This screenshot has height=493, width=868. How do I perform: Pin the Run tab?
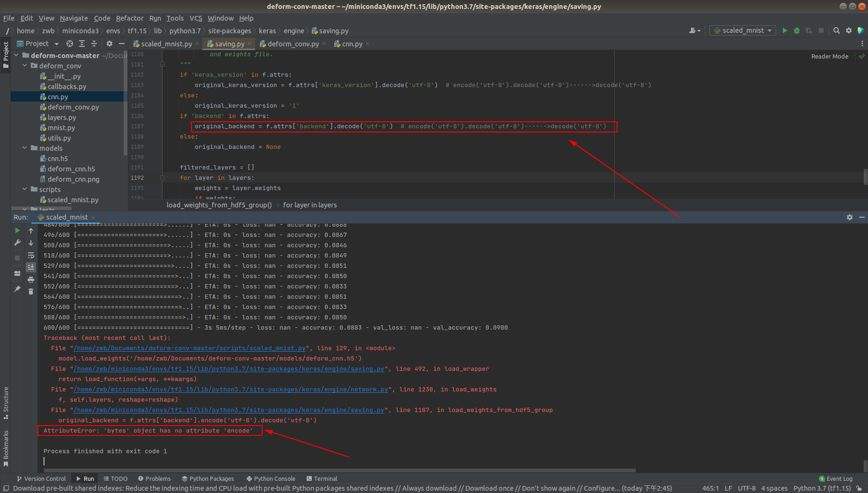(17, 289)
